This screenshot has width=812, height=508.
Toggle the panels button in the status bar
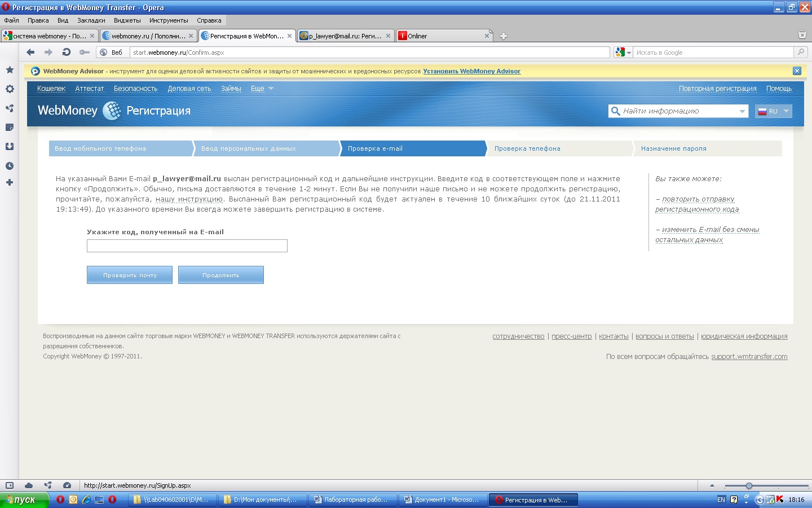(x=10, y=485)
